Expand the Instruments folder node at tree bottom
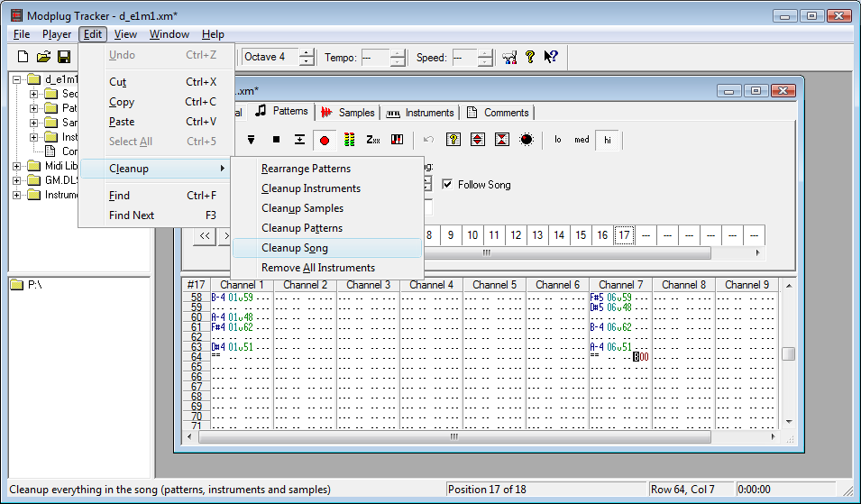This screenshot has width=861, height=504. [x=16, y=195]
